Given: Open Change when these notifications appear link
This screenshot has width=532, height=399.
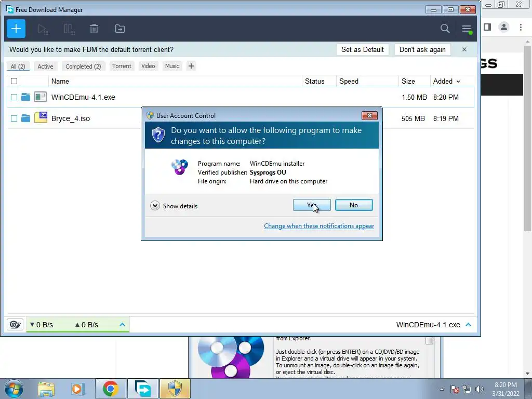Looking at the screenshot, I should 319,226.
